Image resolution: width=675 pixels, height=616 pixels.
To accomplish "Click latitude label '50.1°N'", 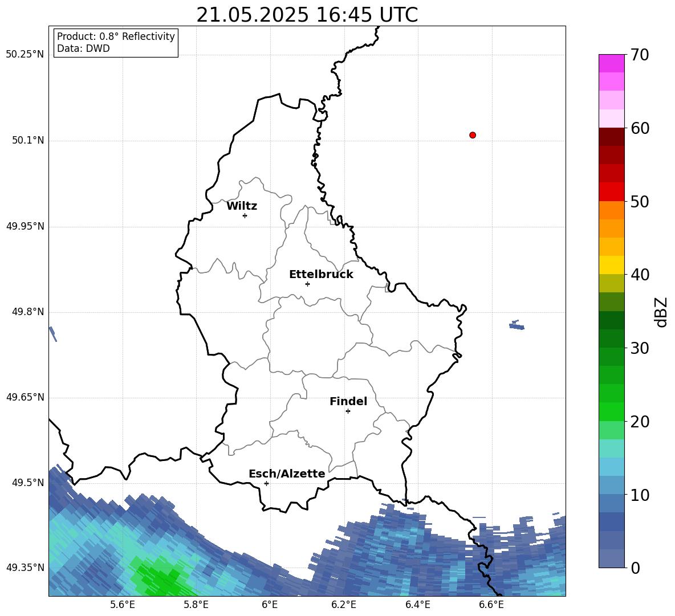I will (x=28, y=141).
